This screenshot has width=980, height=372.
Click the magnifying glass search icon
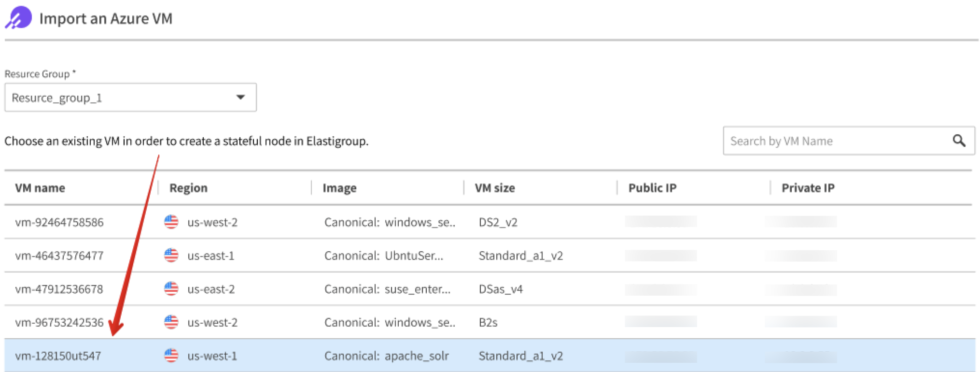coord(959,141)
